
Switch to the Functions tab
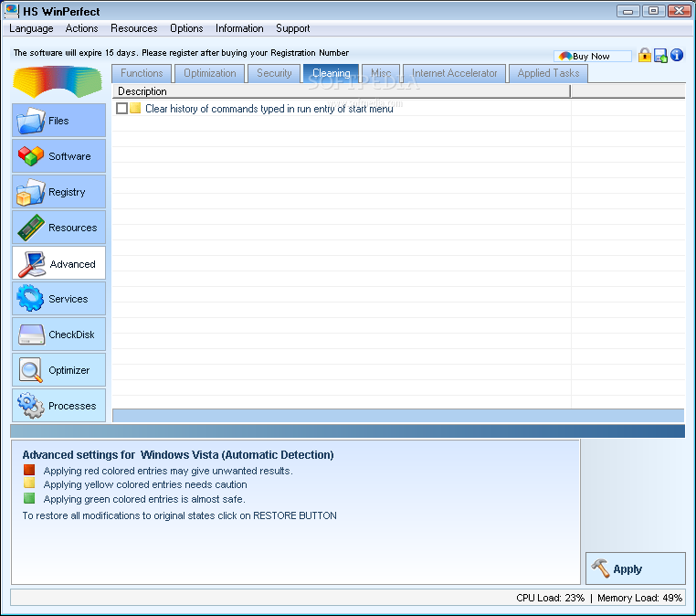tap(142, 73)
